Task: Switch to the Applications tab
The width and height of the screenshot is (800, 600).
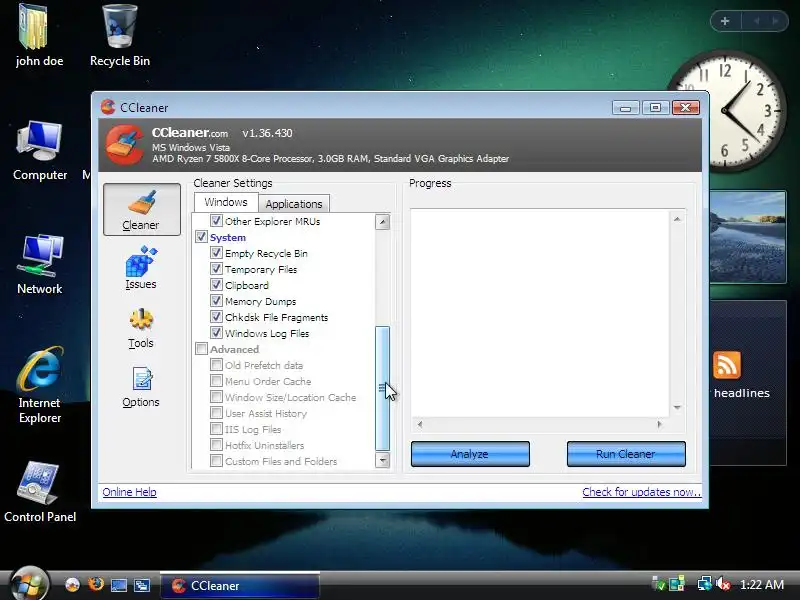Action: click(x=294, y=204)
